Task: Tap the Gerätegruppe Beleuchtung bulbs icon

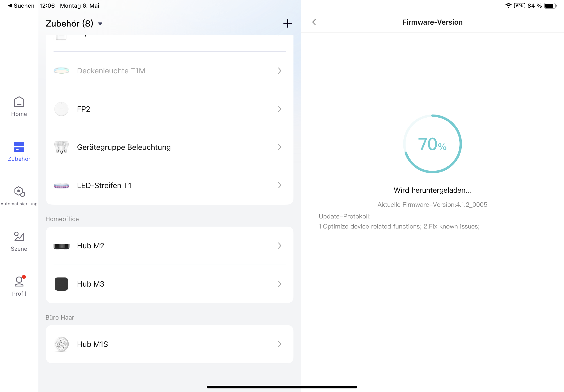Action: click(61, 147)
